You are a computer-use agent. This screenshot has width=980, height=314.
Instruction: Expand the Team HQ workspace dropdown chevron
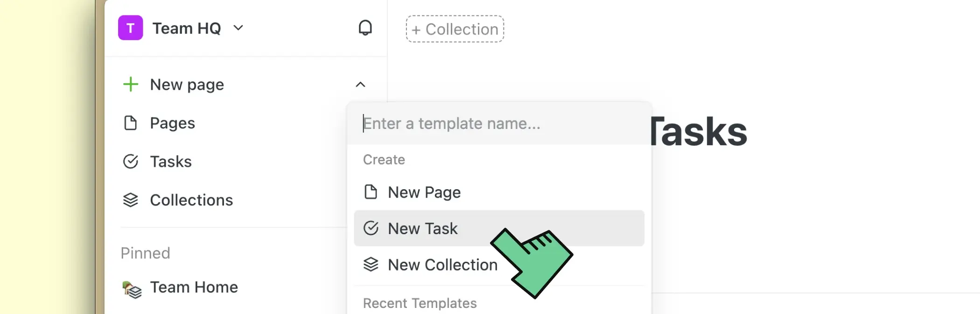pyautogui.click(x=238, y=28)
